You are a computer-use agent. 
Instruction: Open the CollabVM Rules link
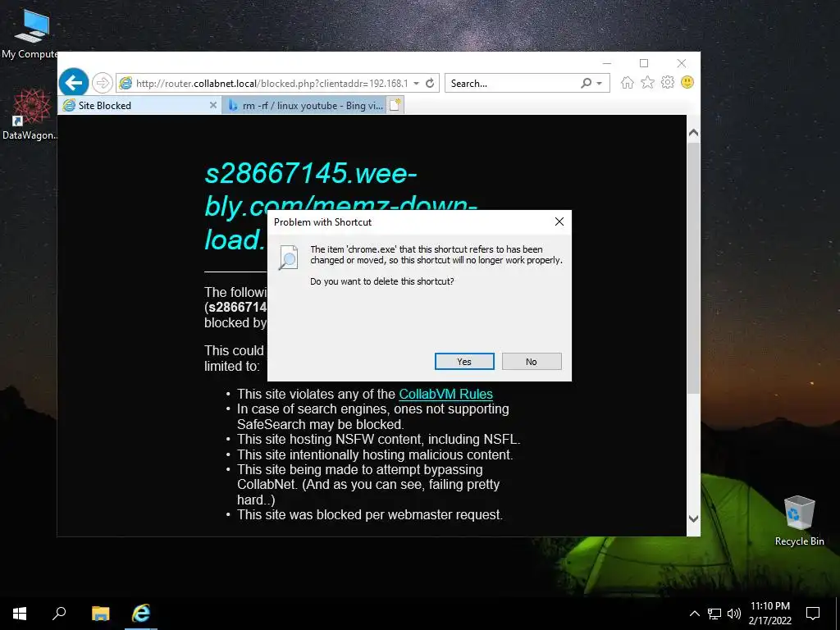[x=445, y=394]
